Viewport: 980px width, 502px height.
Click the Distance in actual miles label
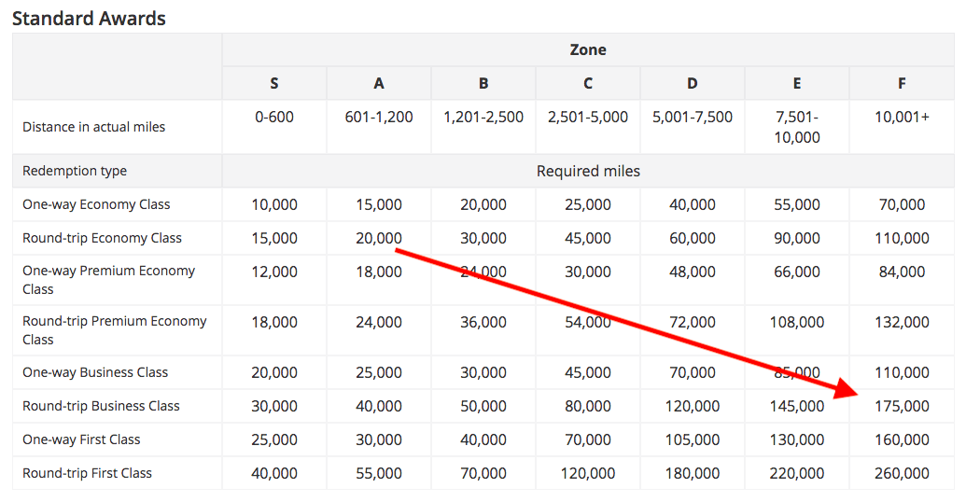tap(93, 127)
